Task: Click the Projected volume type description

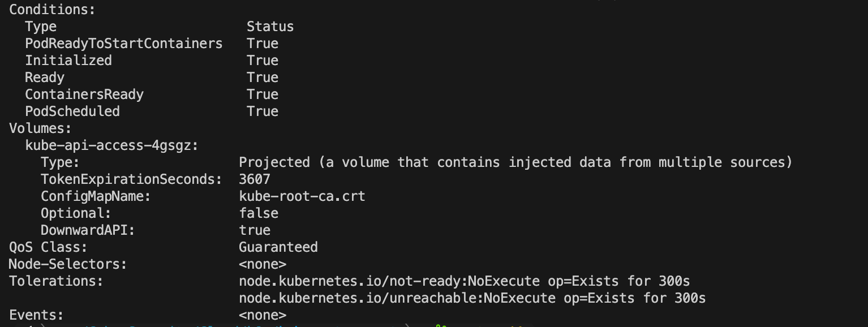Action: click(515, 162)
